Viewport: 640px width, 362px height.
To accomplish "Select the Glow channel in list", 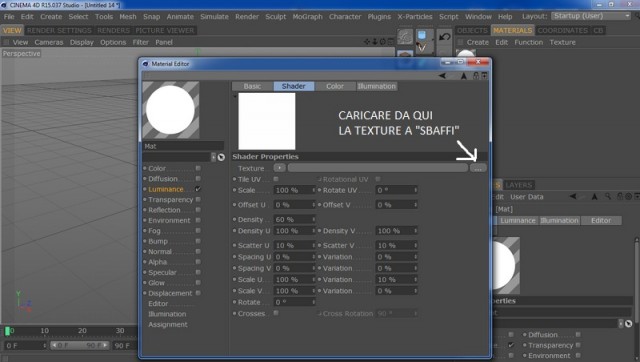I will tap(156, 282).
